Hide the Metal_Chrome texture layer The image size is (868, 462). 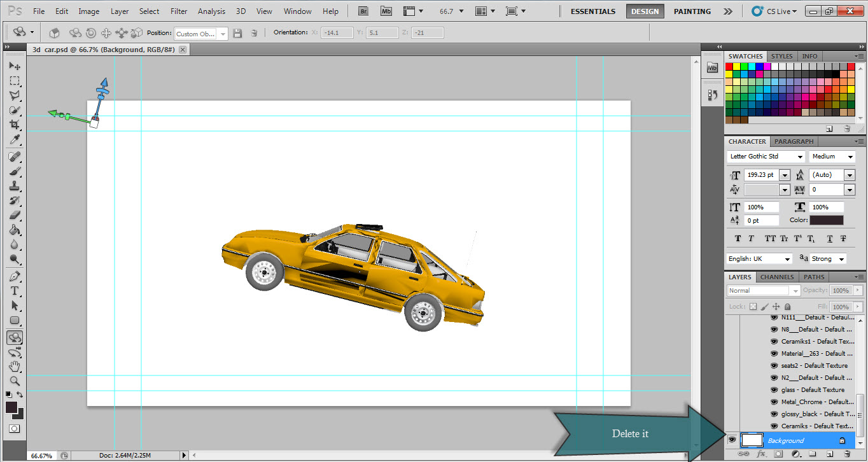point(774,402)
